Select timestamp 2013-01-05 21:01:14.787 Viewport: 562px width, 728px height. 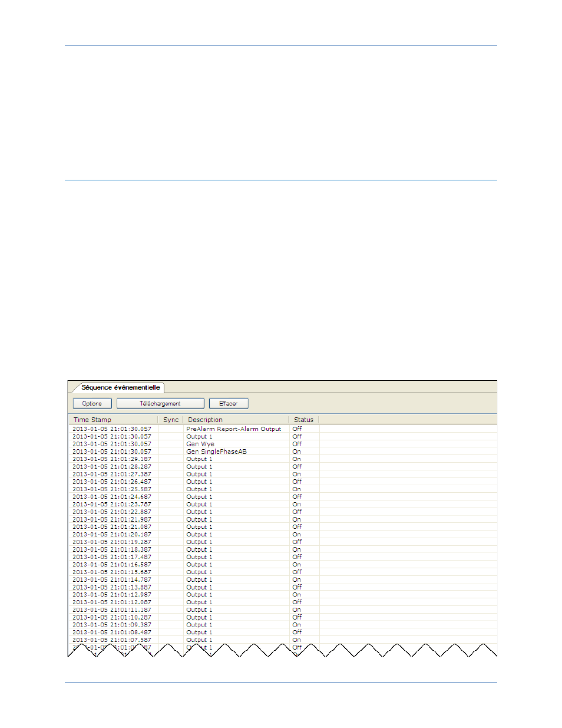coord(112,579)
